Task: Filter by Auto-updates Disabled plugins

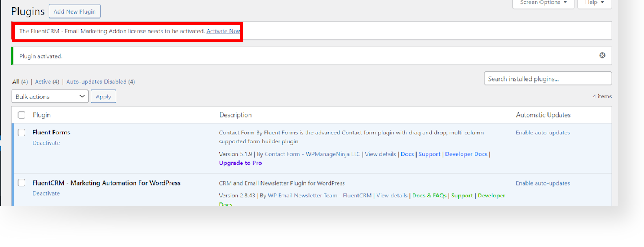Action: tap(96, 82)
